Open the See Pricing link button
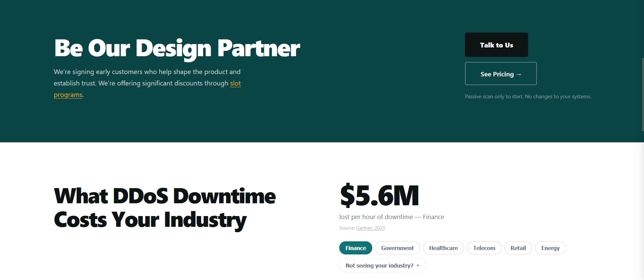The image size is (644, 280). pyautogui.click(x=501, y=74)
